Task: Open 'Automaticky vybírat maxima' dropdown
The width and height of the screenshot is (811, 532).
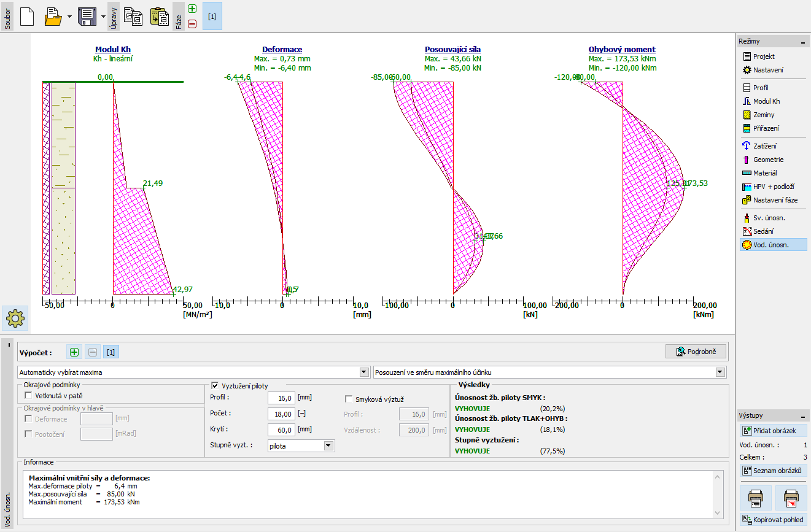Action: pyautogui.click(x=193, y=372)
